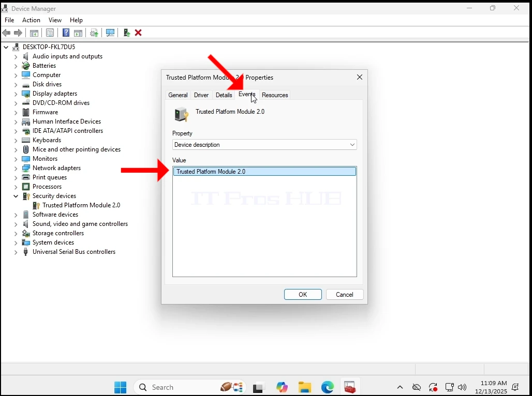
Task: Click the red X Uninstall device icon
Action: click(x=138, y=33)
